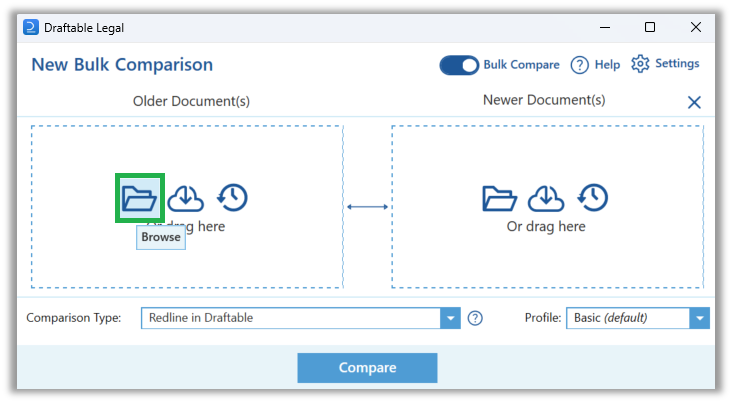Click the Settings gear icon
The image size is (732, 403).
pyautogui.click(x=640, y=64)
